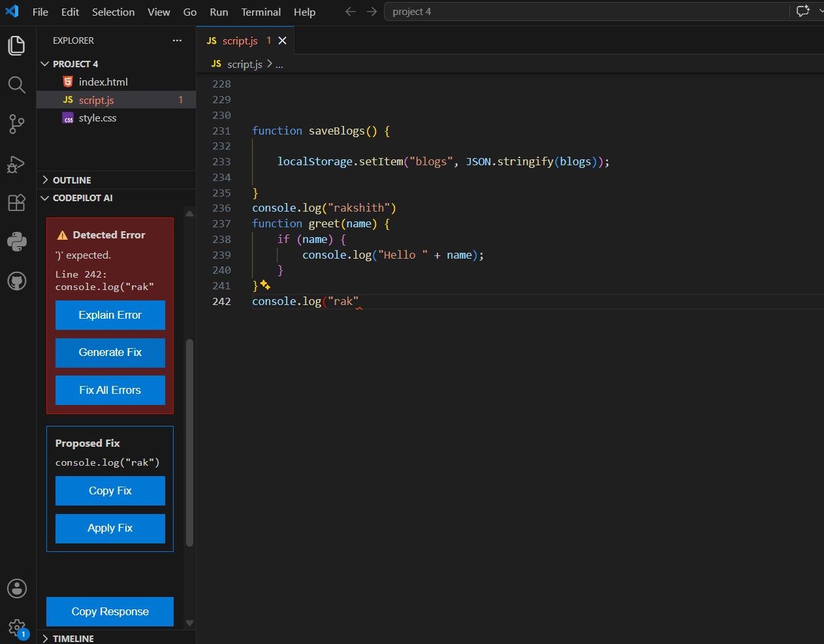Screen dimensions: 824x644
Task: Click the console.log("rak" line 242
Action: click(x=306, y=301)
